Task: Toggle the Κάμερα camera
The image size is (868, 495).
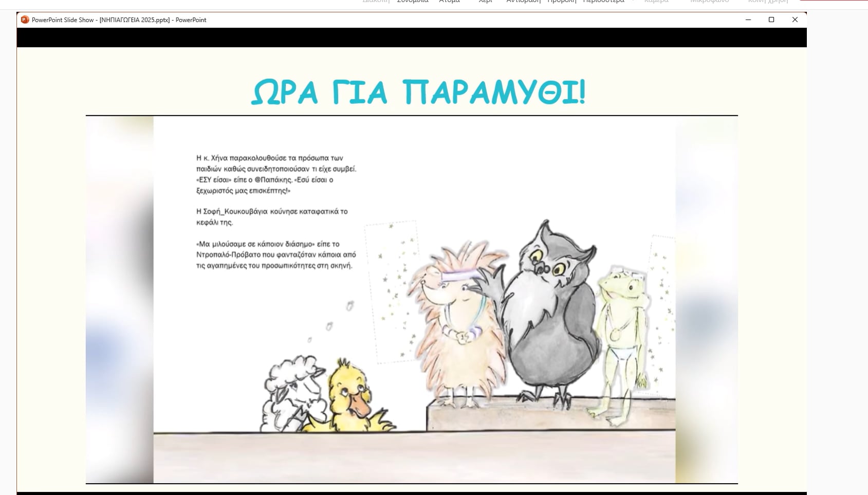Action: coord(656,2)
